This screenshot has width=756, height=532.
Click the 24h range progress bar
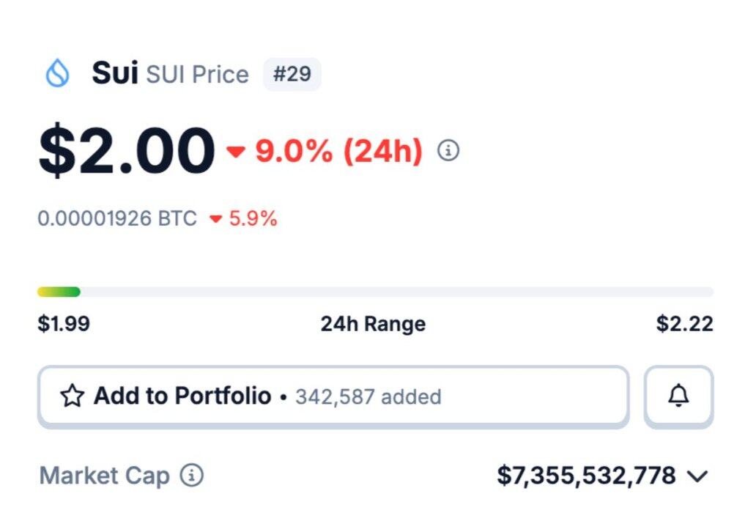coord(375,292)
